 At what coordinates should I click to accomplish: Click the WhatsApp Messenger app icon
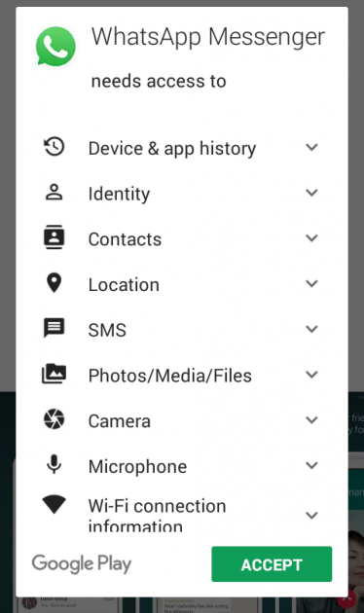(x=55, y=47)
